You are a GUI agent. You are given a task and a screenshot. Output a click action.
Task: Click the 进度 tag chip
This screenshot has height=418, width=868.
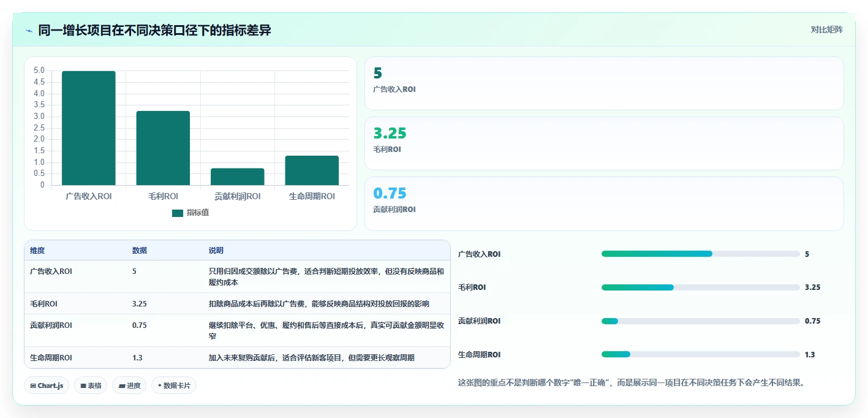pos(129,386)
